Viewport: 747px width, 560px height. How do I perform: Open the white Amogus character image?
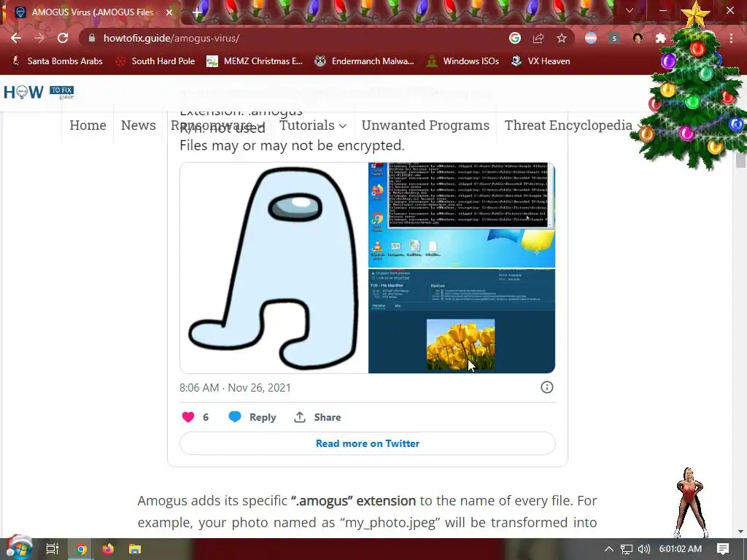[274, 268]
